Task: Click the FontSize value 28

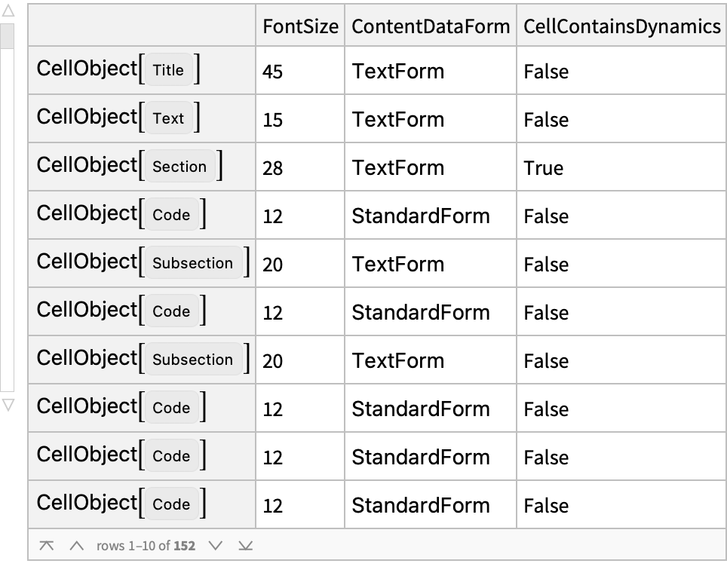Action: (x=273, y=168)
